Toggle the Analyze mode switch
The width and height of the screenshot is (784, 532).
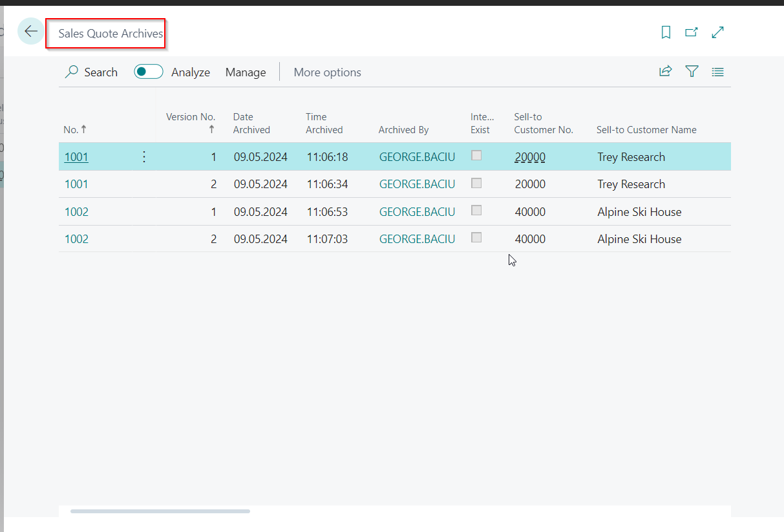tap(149, 72)
